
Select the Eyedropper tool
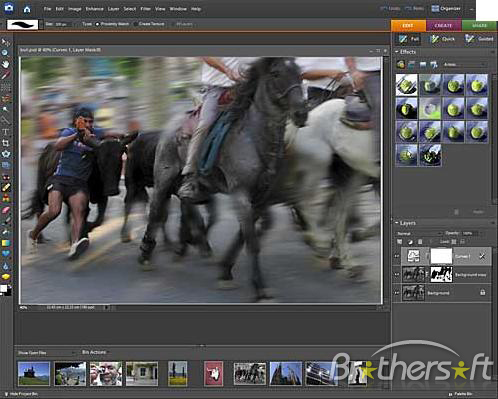5,75
